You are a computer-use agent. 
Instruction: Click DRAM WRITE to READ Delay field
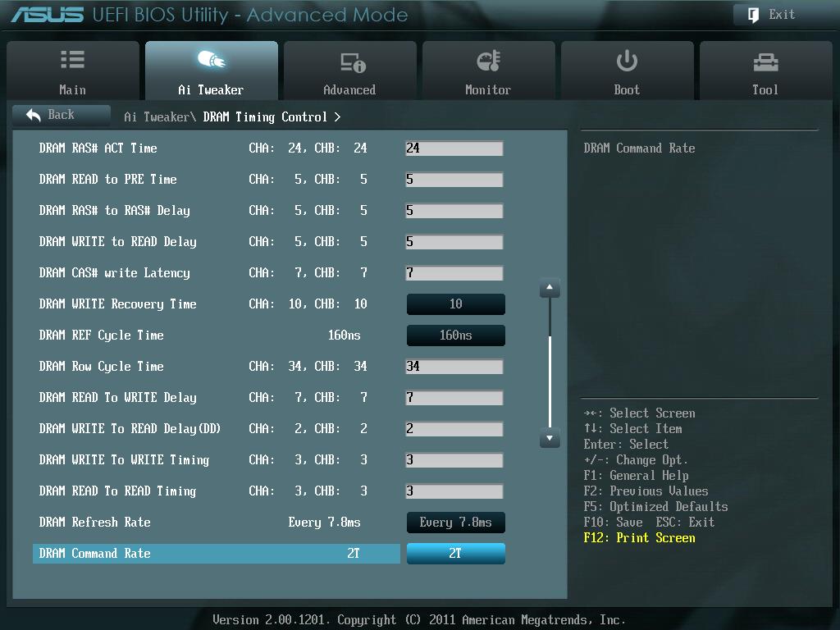tap(454, 242)
